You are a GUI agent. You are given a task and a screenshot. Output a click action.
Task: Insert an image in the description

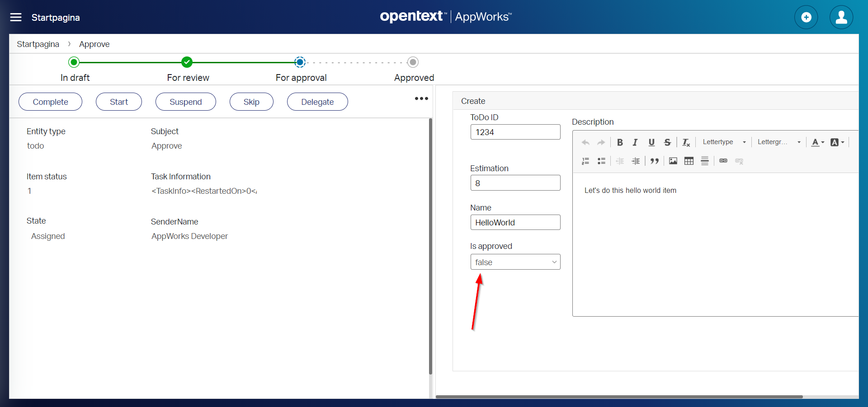[x=673, y=161]
